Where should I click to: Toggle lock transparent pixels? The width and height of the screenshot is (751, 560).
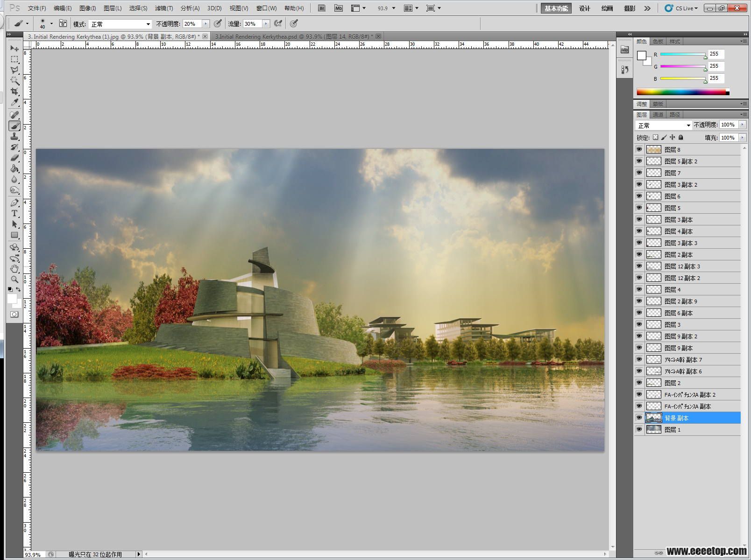click(656, 137)
